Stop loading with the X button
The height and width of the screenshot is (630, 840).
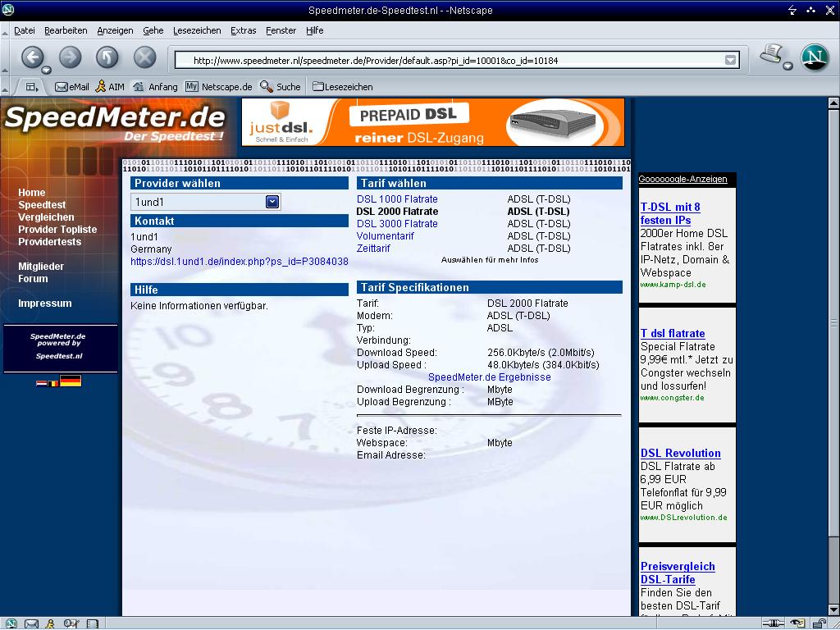point(144,57)
